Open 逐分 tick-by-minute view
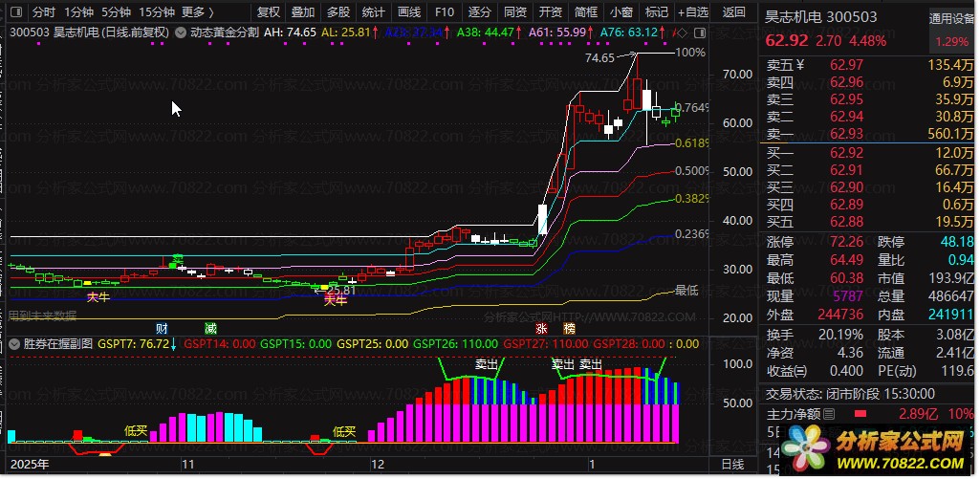980x479 pixels. point(480,11)
